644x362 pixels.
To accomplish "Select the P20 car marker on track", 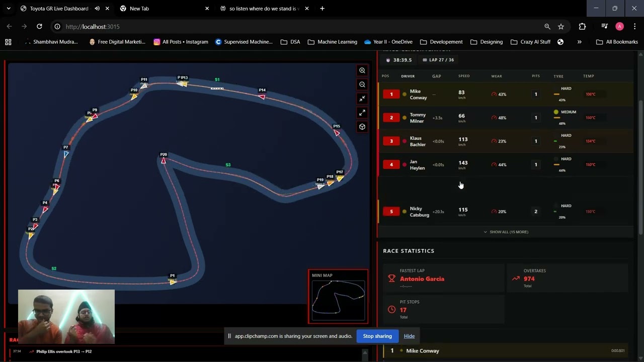I will (164, 160).
